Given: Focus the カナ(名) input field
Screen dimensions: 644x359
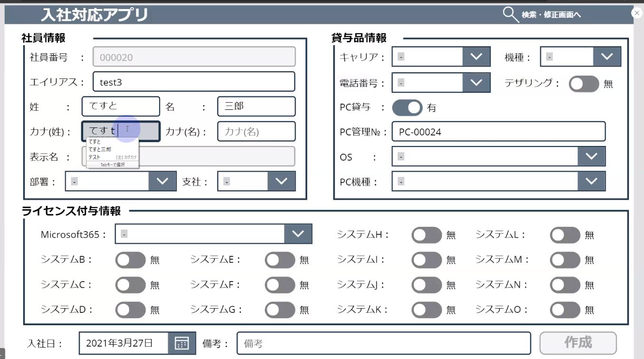Looking at the screenshot, I should click(256, 132).
